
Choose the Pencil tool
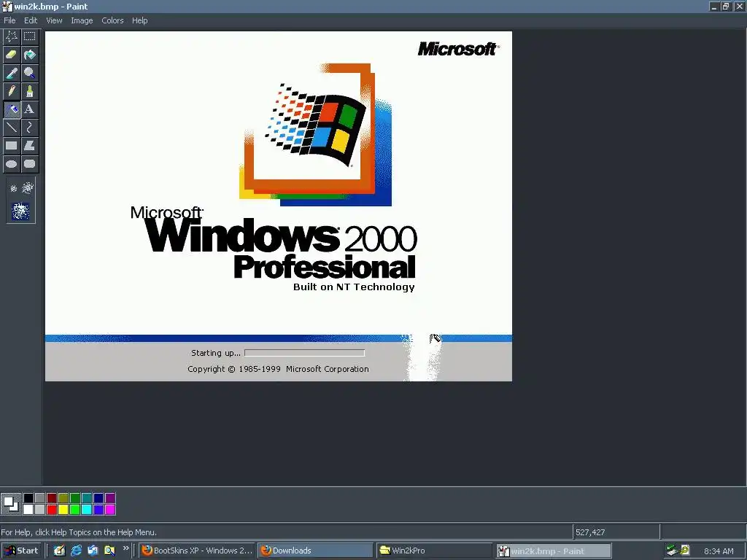pyautogui.click(x=12, y=91)
